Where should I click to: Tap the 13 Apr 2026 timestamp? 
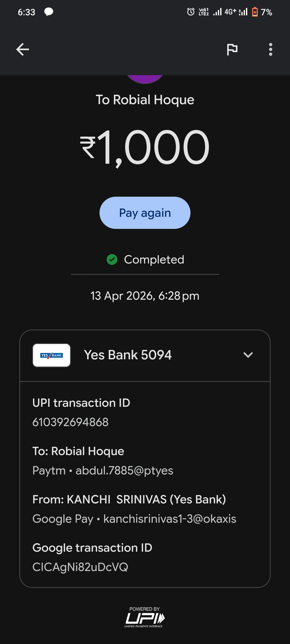point(145,296)
